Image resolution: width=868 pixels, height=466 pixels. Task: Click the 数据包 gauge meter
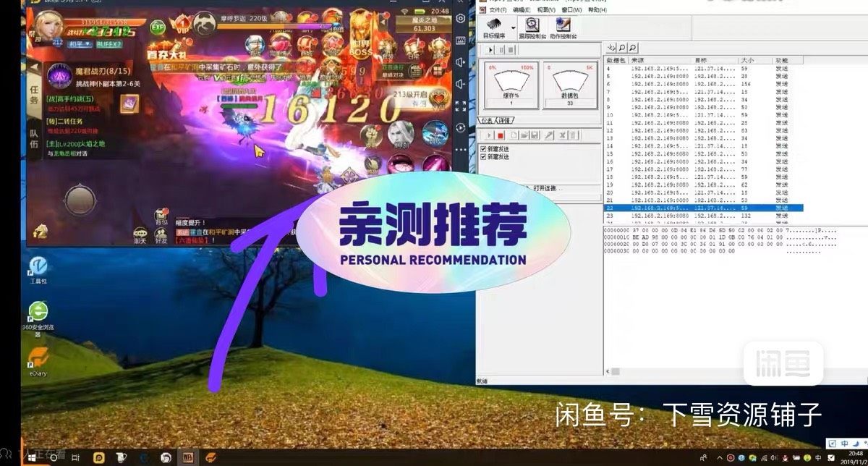click(570, 85)
